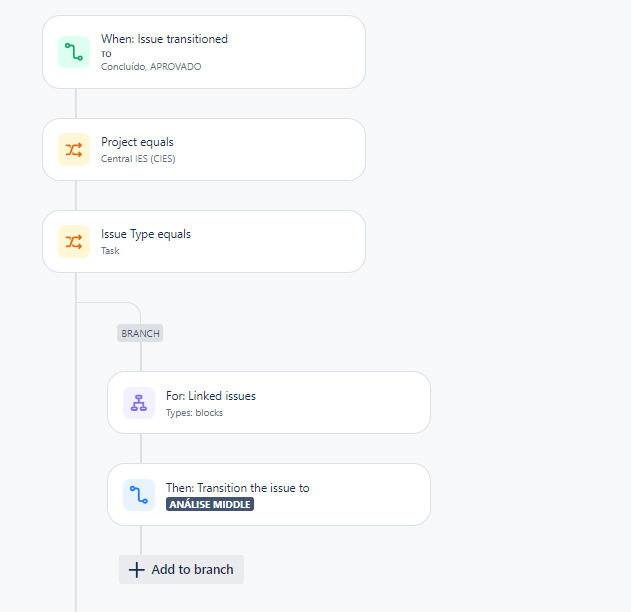The image size is (631, 612).
Task: Click the 'Add to branch' button text
Action: point(192,570)
